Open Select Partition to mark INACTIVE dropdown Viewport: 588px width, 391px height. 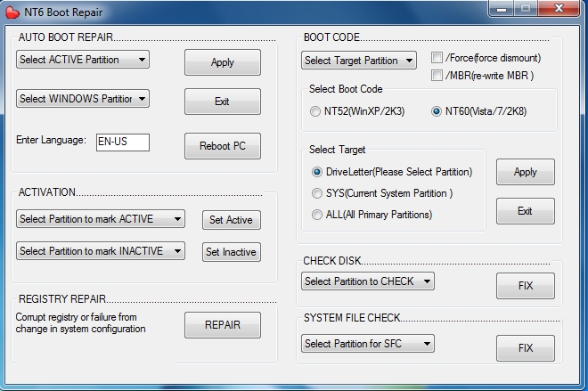pyautogui.click(x=101, y=251)
